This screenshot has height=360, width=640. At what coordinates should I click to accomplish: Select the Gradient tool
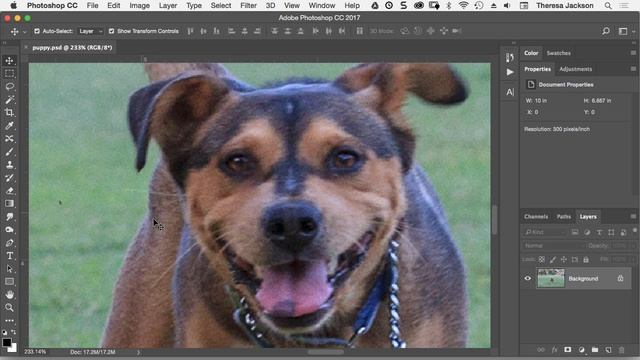pyautogui.click(x=9, y=204)
